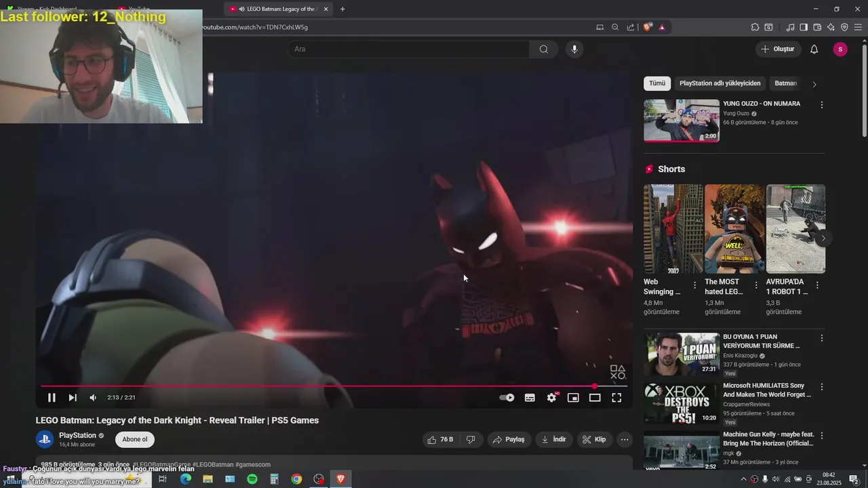Click Brave Rewards triangle icon
This screenshot has height=488, width=868.
click(x=662, y=27)
